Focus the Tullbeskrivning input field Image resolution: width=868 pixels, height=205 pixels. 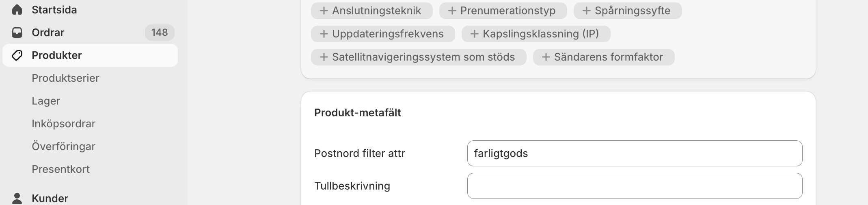(635, 186)
